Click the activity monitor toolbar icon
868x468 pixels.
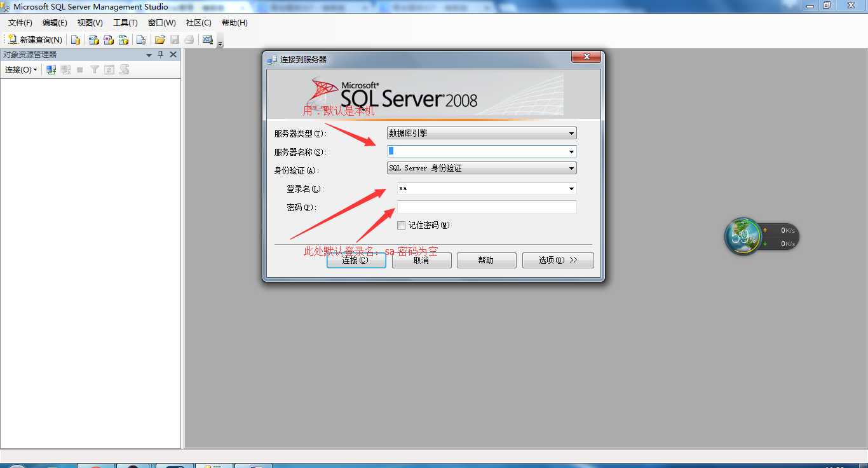(x=208, y=39)
